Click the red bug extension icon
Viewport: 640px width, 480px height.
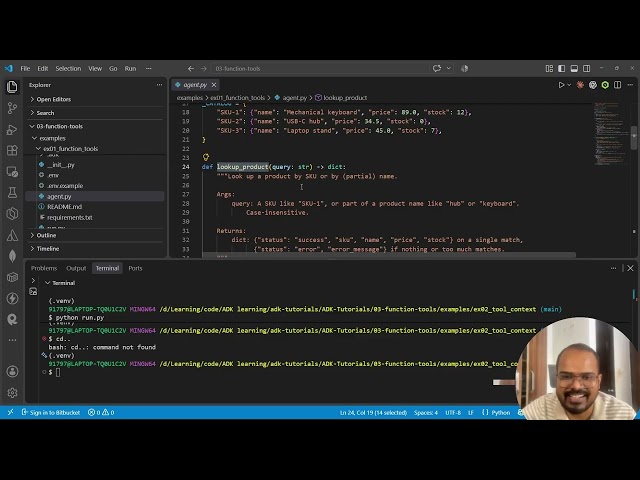tap(580, 85)
